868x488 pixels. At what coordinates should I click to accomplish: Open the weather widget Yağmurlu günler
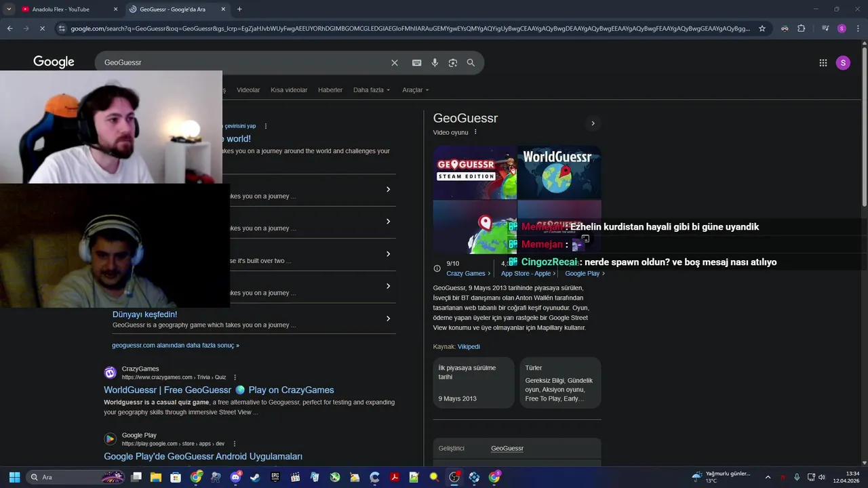pyautogui.click(x=721, y=477)
